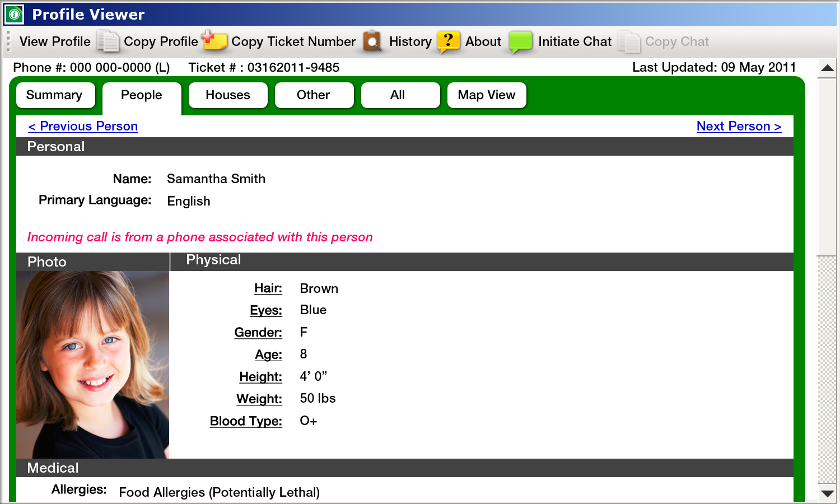Click the underlined Hair label
The height and width of the screenshot is (504, 840).
pyautogui.click(x=268, y=288)
